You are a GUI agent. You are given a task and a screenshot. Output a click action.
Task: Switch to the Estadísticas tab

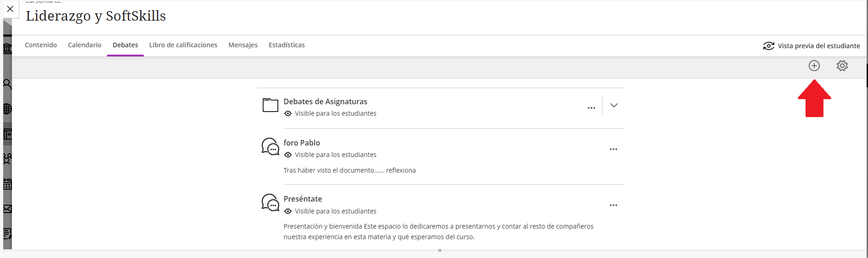287,45
